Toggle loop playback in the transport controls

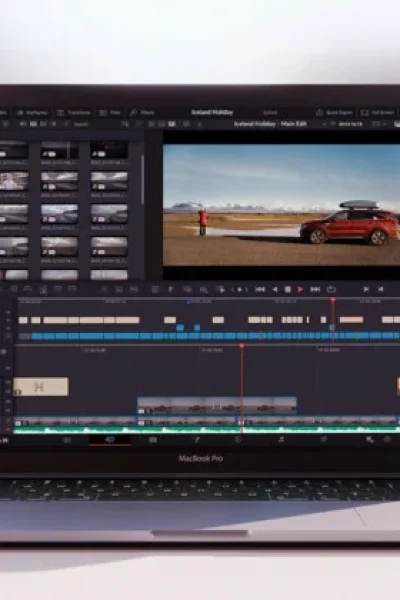[x=331, y=289]
